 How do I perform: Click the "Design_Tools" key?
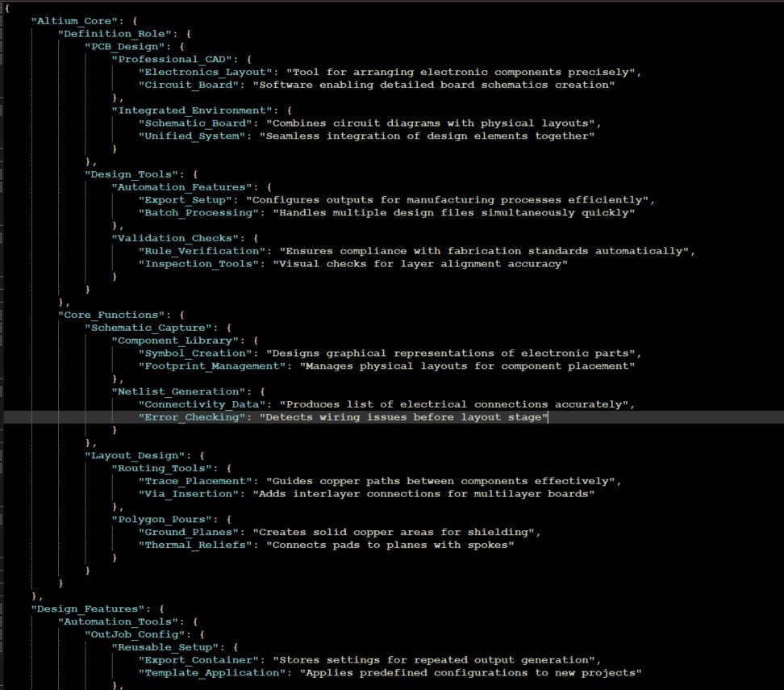click(x=131, y=174)
